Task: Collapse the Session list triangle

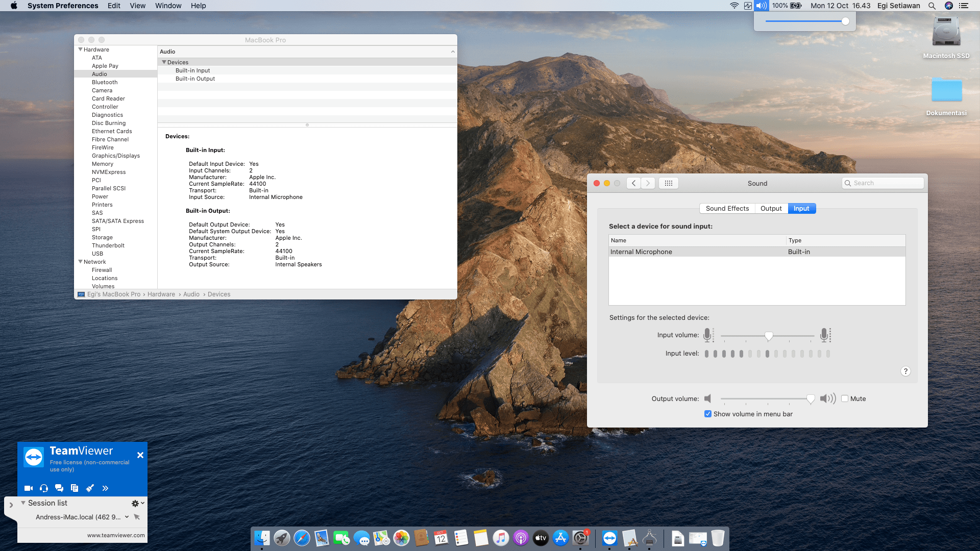Action: click(x=23, y=503)
